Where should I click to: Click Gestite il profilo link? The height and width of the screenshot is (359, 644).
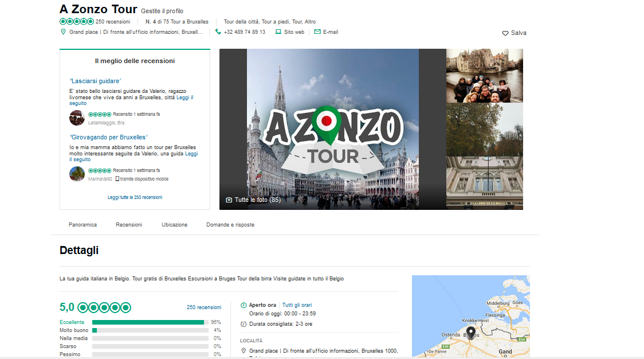point(162,11)
